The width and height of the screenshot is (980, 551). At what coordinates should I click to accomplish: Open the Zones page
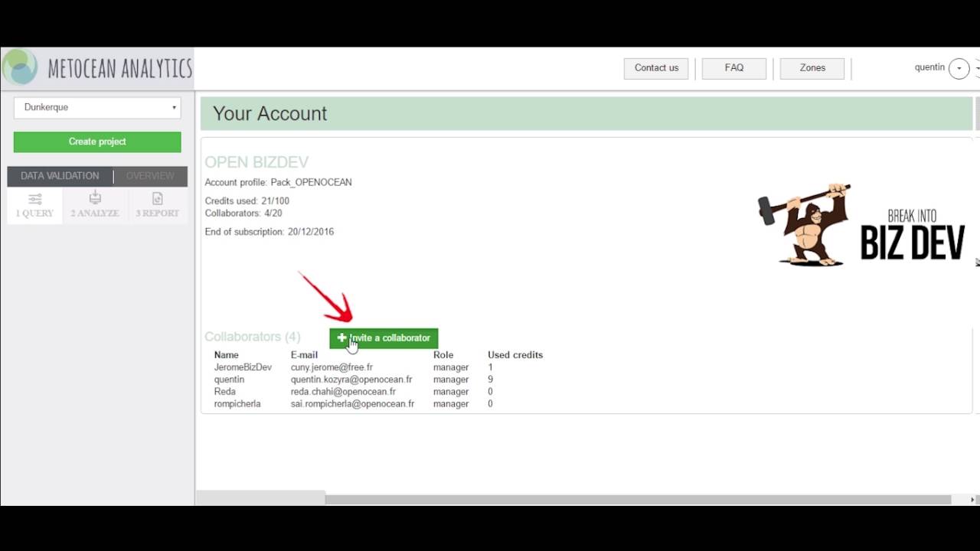812,68
